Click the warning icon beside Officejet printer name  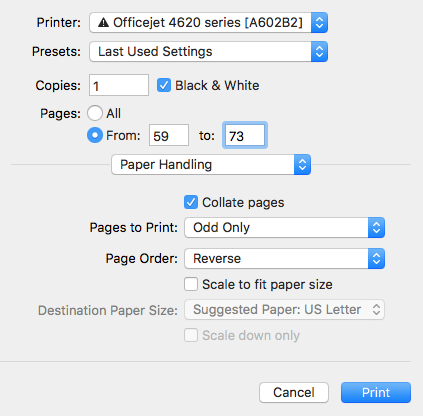click(x=103, y=23)
